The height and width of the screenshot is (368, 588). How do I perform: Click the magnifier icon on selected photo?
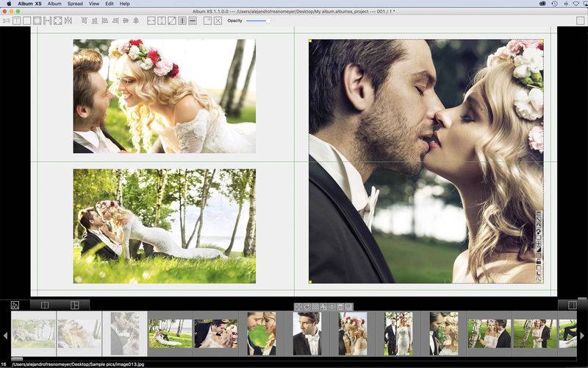(x=539, y=277)
